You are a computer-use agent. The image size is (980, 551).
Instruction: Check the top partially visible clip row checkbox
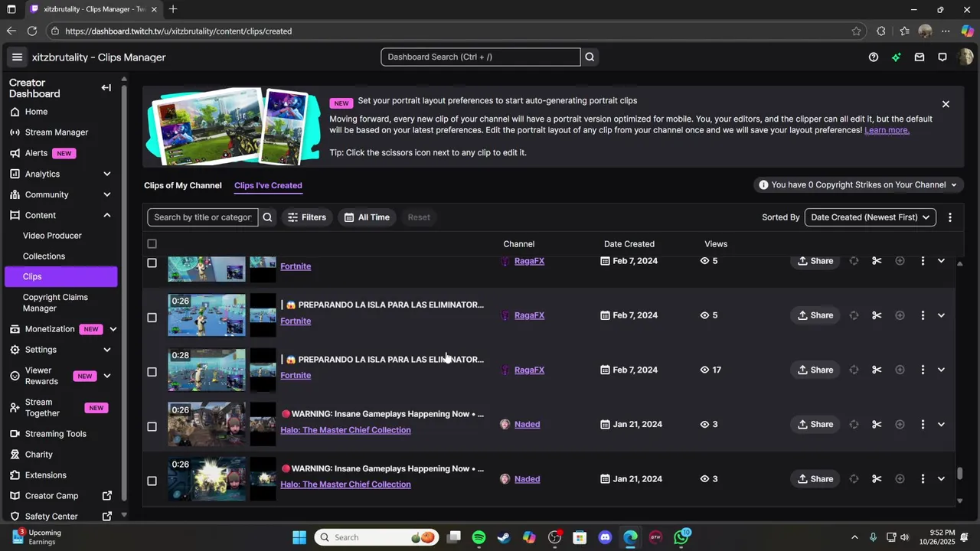[152, 262]
